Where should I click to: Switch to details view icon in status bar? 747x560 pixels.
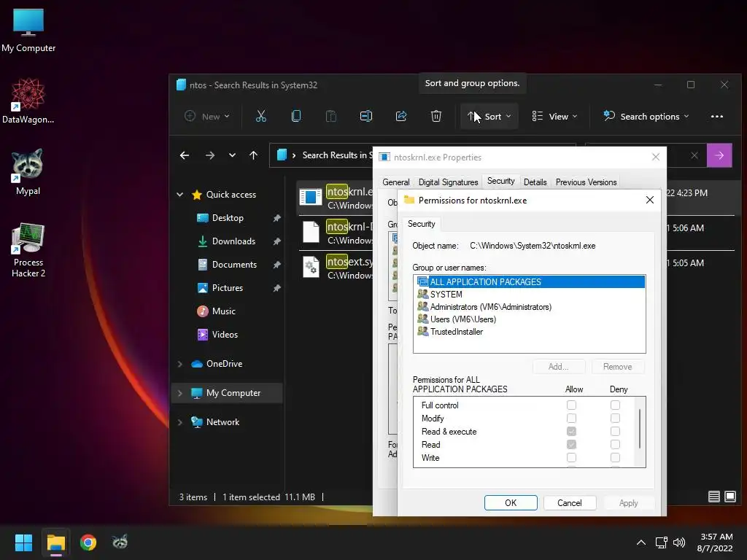click(713, 497)
